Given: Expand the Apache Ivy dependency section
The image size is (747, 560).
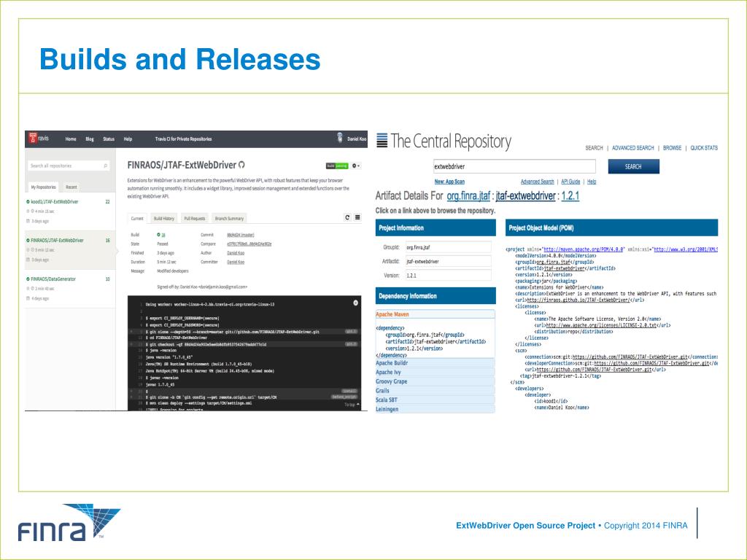Looking at the screenshot, I should coord(435,373).
